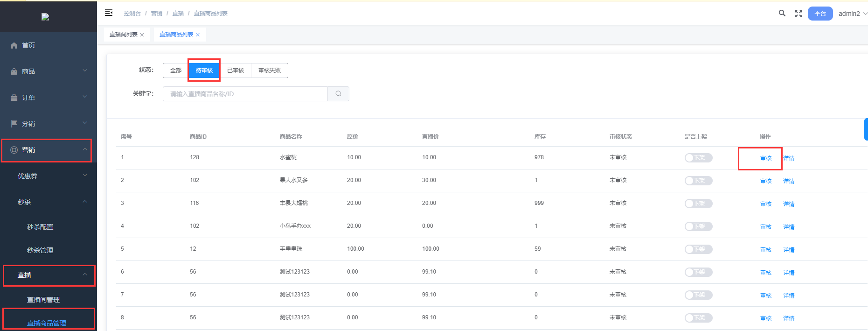Click the 直播商品名称/ID keyword input field
868x331 pixels.
pyautogui.click(x=245, y=94)
